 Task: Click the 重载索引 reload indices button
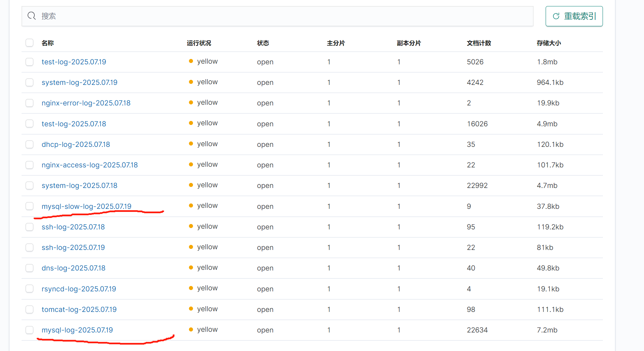pos(574,16)
